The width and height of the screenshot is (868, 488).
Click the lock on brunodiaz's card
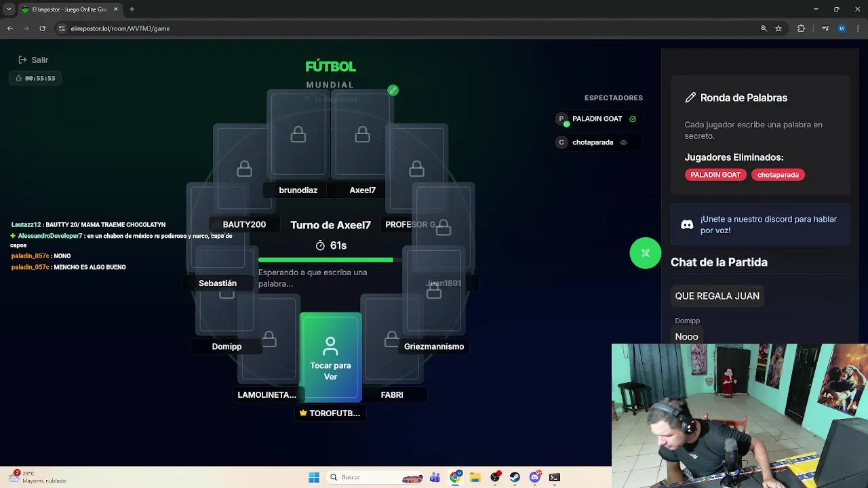[x=298, y=135]
